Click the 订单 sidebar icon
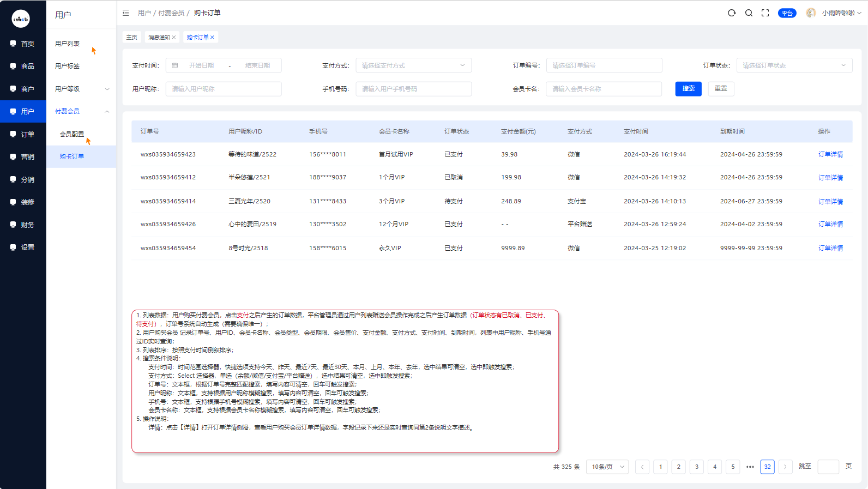The image size is (868, 489). coord(13,134)
